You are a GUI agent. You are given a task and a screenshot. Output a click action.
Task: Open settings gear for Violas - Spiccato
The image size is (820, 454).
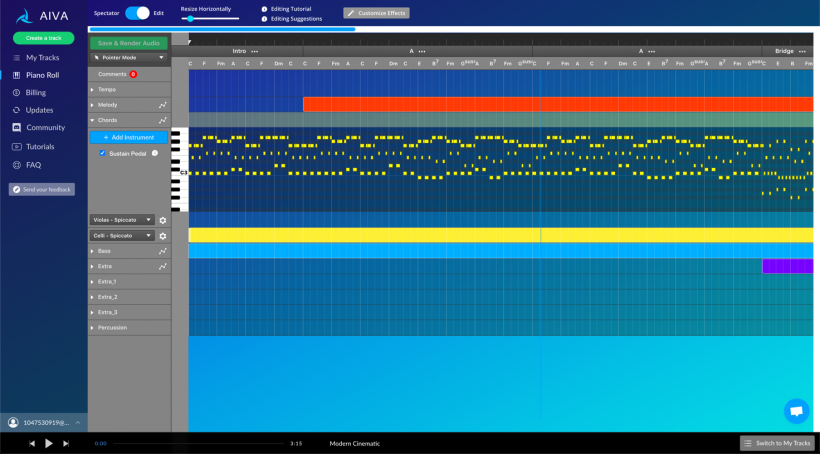point(163,221)
